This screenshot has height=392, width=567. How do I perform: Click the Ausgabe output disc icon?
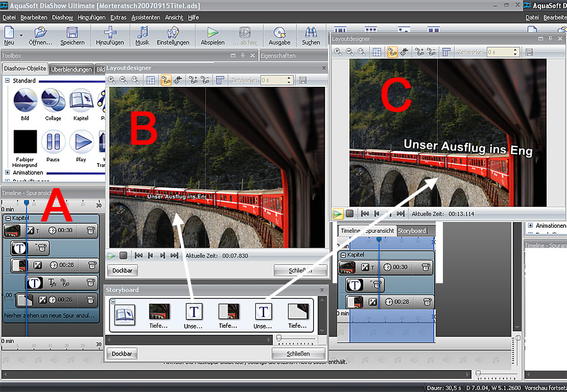[280, 33]
